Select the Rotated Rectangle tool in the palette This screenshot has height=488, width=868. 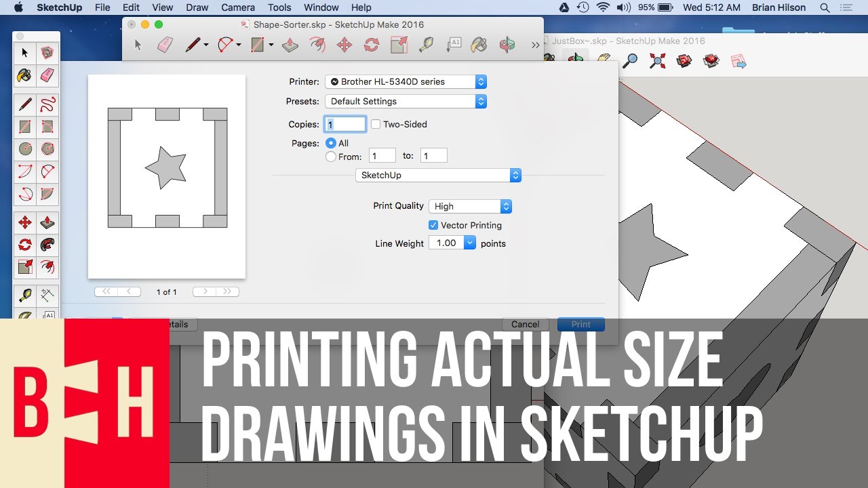[x=47, y=127]
